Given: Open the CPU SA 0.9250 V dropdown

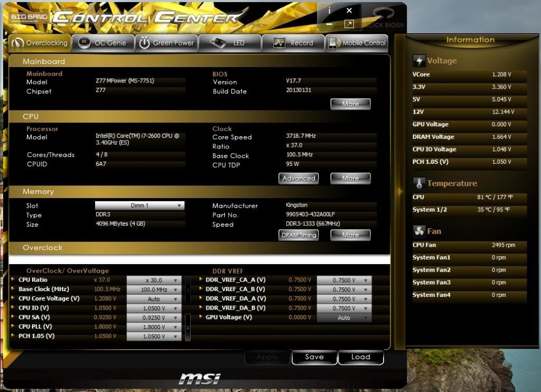Looking at the screenshot, I should pyautogui.click(x=154, y=318).
